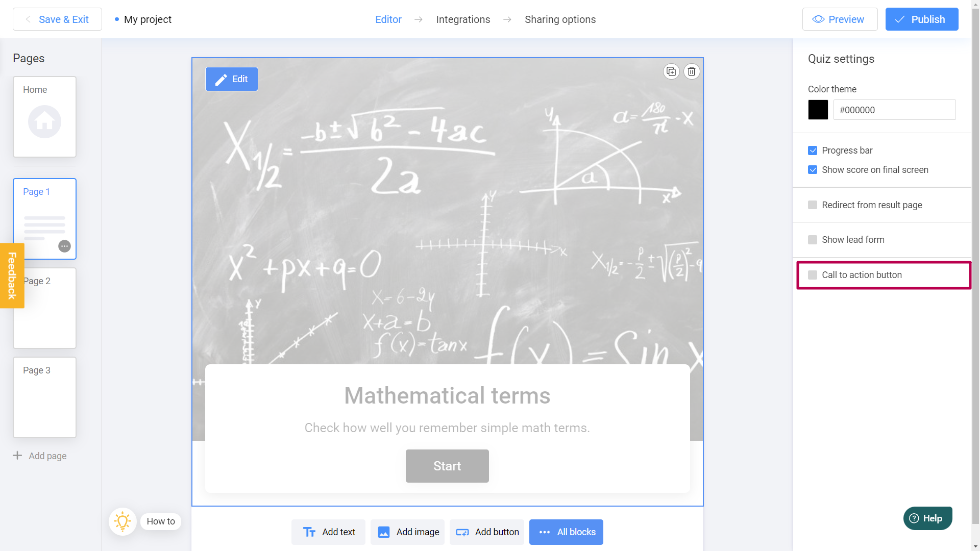
Task: Expand the Redirect from result page option
Action: coord(813,205)
